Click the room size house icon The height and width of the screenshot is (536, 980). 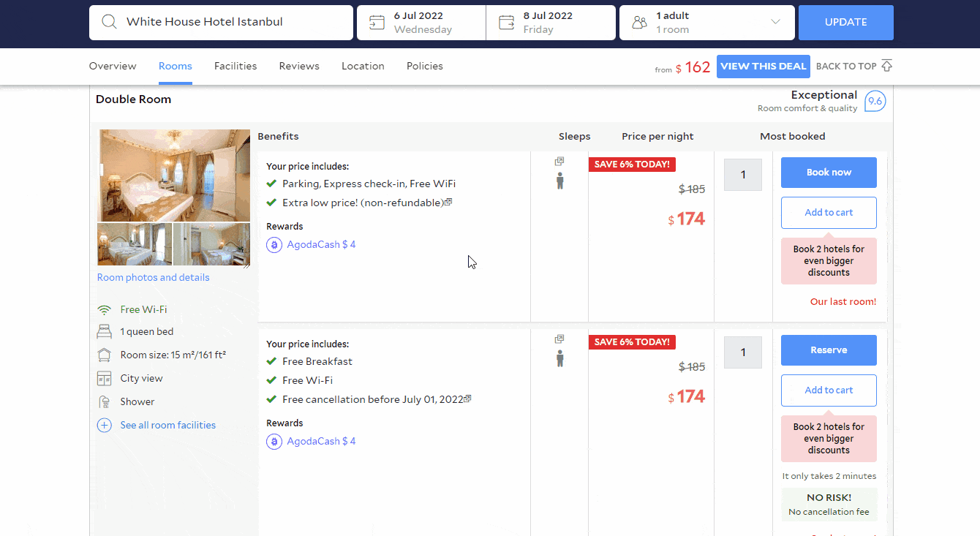click(x=104, y=355)
